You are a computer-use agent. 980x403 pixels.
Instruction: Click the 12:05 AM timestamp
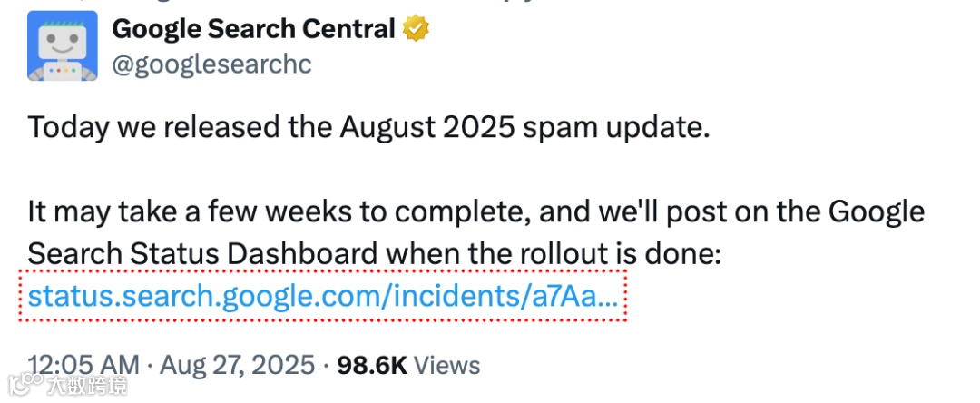83,366
